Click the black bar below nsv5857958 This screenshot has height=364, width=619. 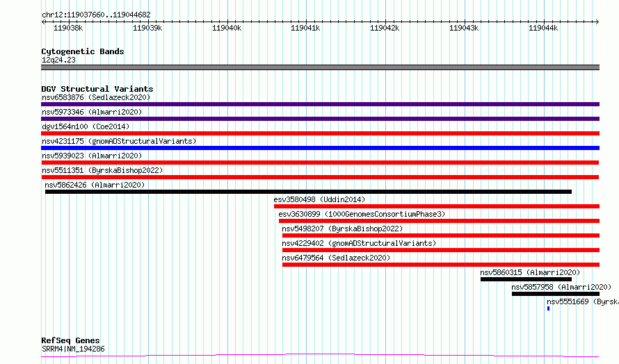pos(556,294)
